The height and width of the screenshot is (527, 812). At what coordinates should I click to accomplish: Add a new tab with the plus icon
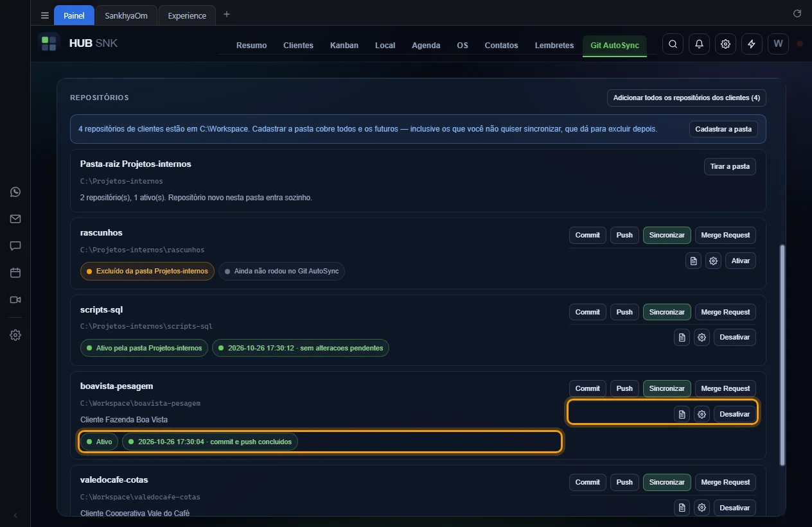tap(226, 15)
